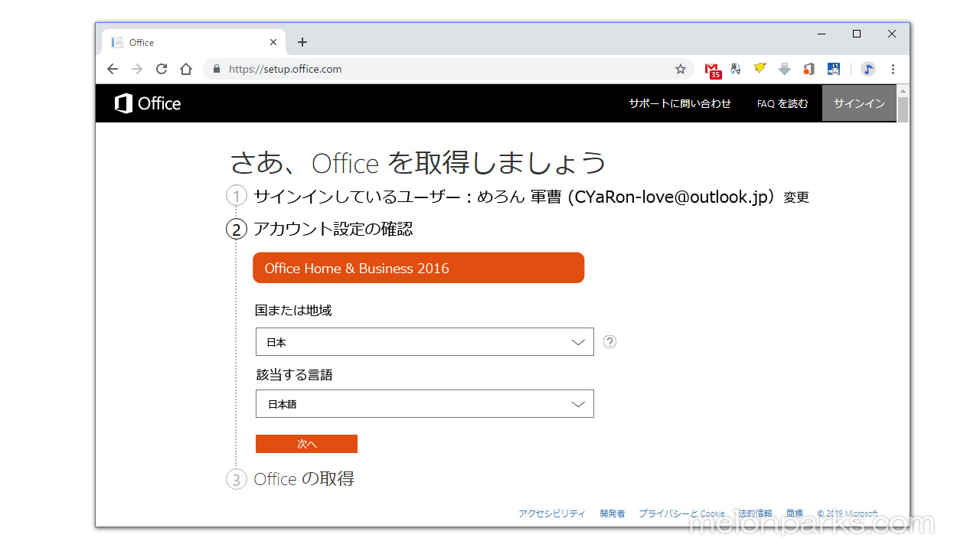This screenshot has width=980, height=551.
Task: Open the Chrome three-dot menu
Action: (x=893, y=69)
